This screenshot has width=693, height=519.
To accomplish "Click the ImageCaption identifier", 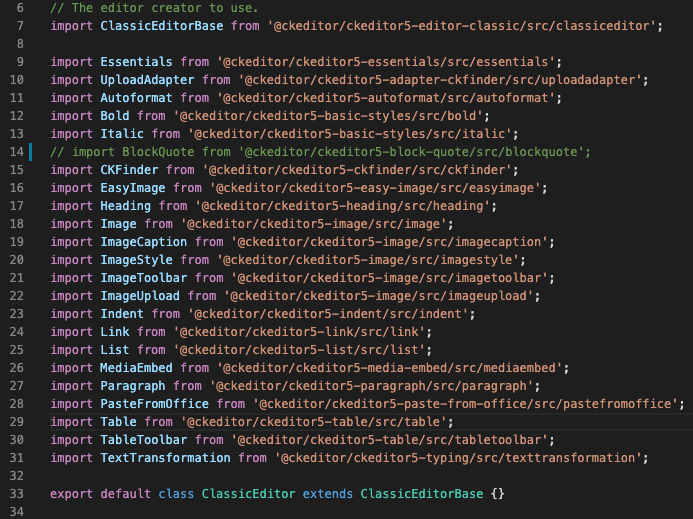I will pos(144,242).
